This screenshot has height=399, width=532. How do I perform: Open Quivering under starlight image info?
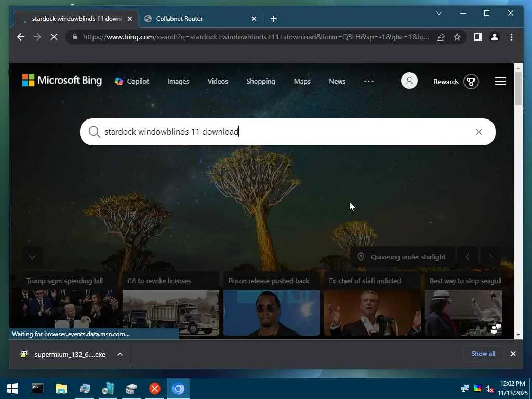tap(402, 257)
